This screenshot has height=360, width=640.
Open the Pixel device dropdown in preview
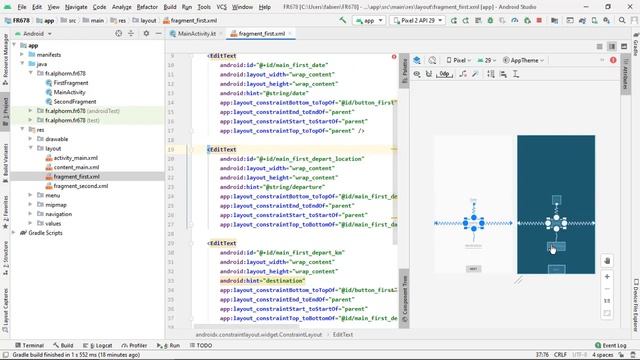458,60
